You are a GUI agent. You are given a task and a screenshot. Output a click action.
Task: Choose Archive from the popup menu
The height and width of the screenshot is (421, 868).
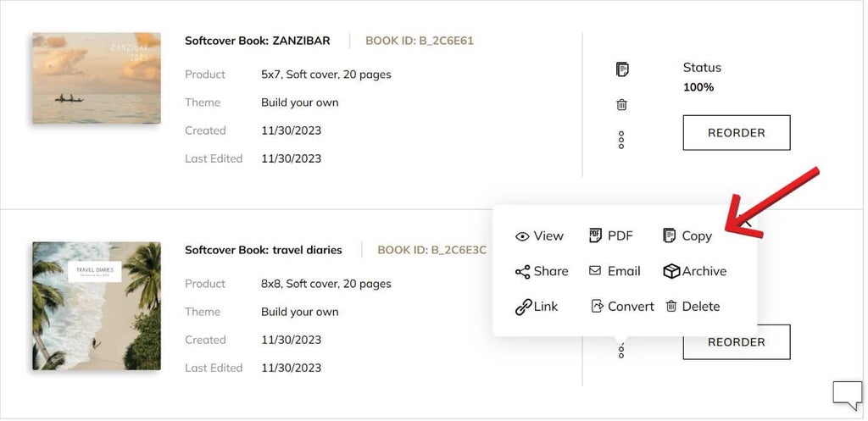(695, 271)
